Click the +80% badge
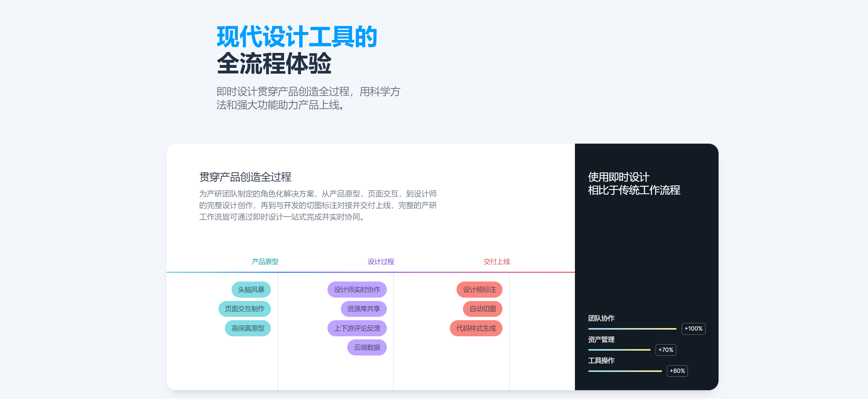 click(677, 371)
